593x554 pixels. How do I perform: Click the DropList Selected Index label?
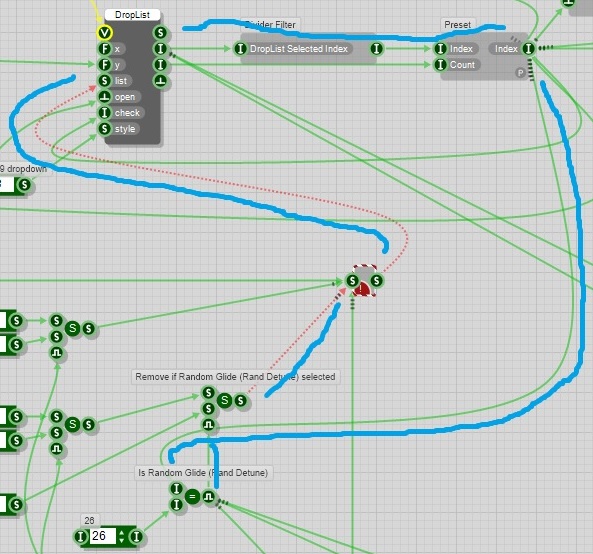click(x=299, y=49)
